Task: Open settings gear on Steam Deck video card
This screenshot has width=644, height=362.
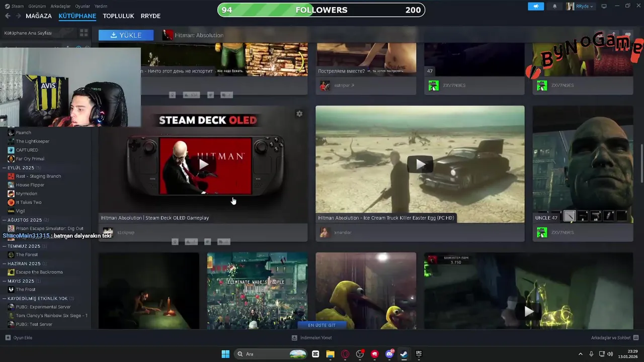Action: pos(299,114)
